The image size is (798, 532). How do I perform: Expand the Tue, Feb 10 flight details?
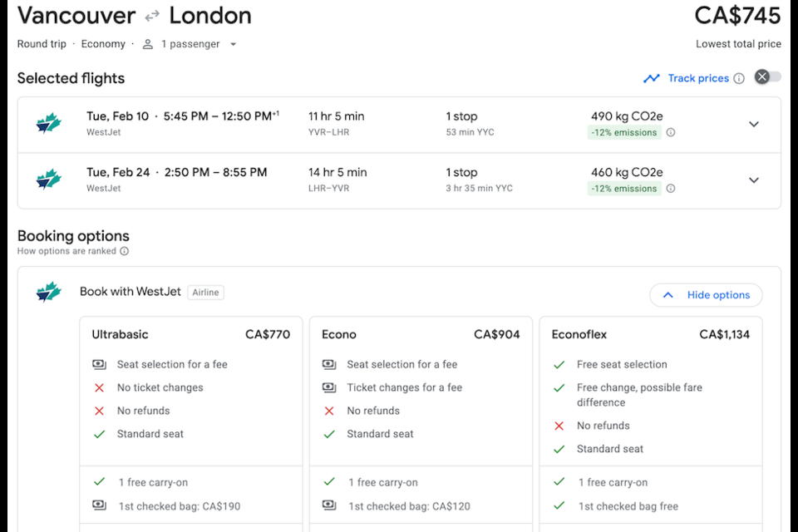coord(754,124)
